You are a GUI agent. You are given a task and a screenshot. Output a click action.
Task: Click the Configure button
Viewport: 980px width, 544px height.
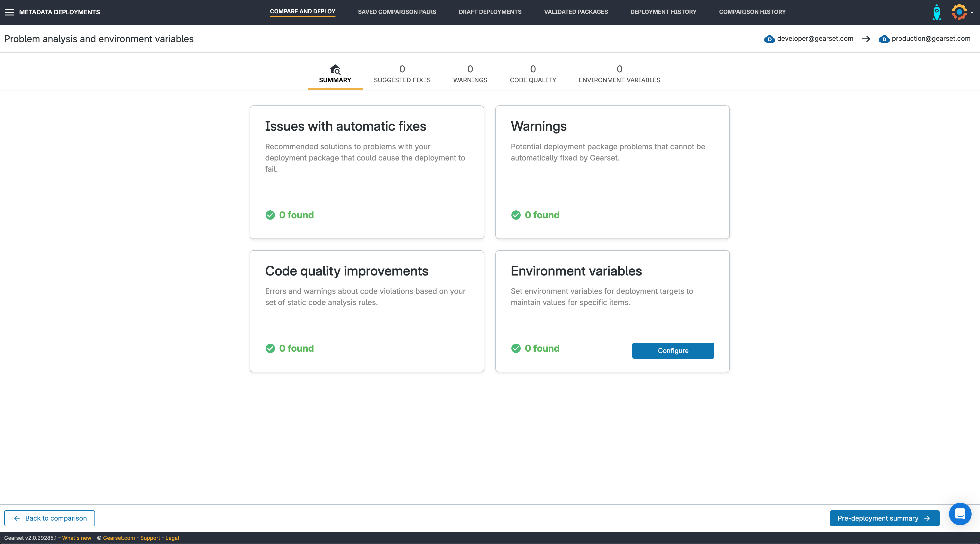pos(673,350)
